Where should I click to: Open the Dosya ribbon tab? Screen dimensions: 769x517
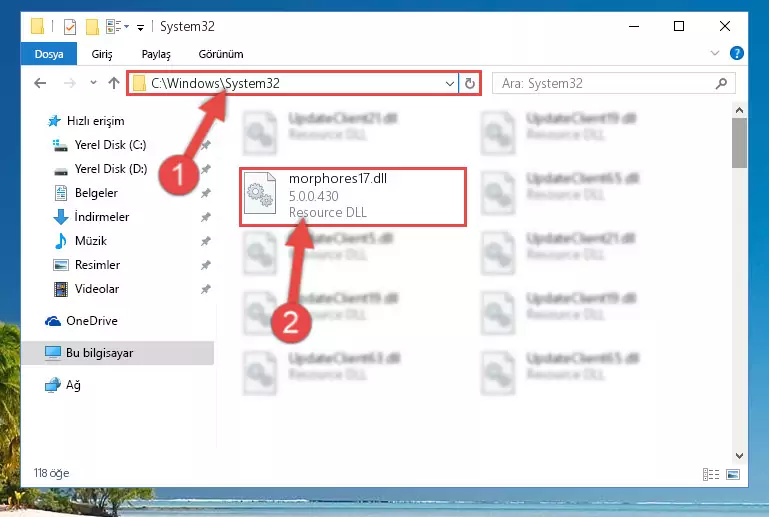[49, 54]
